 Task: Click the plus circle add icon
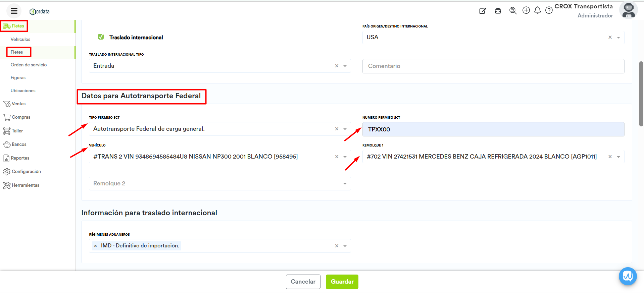pyautogui.click(x=526, y=10)
